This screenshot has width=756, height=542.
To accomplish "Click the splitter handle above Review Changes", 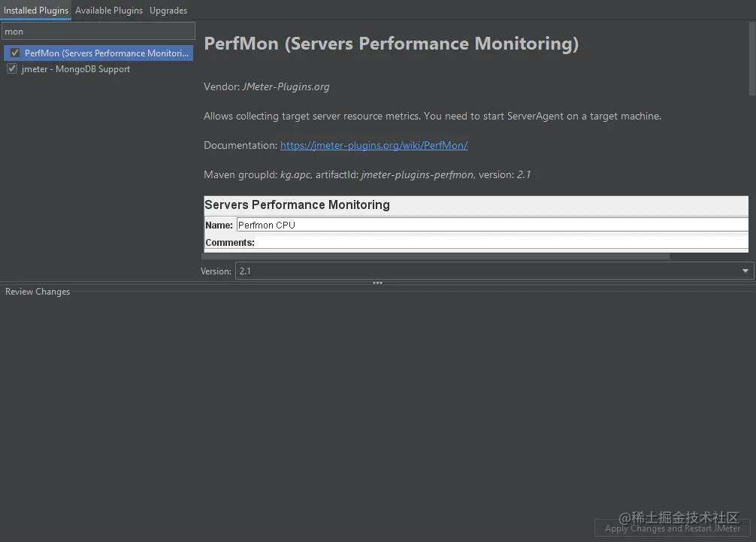I will pyautogui.click(x=377, y=283).
